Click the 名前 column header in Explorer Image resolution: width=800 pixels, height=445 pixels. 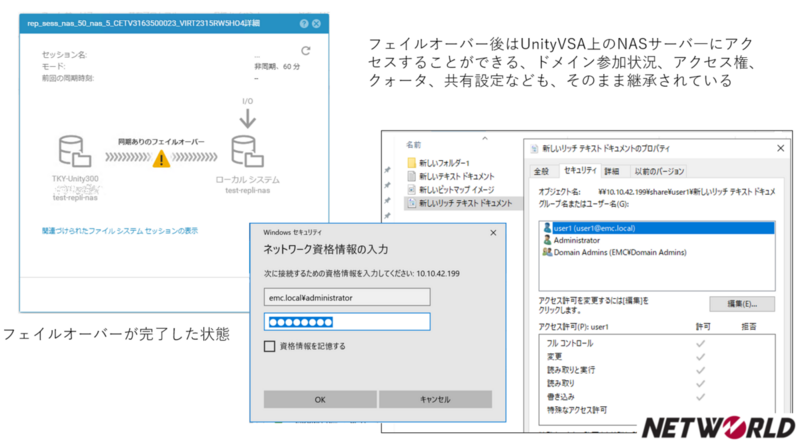coord(414,145)
